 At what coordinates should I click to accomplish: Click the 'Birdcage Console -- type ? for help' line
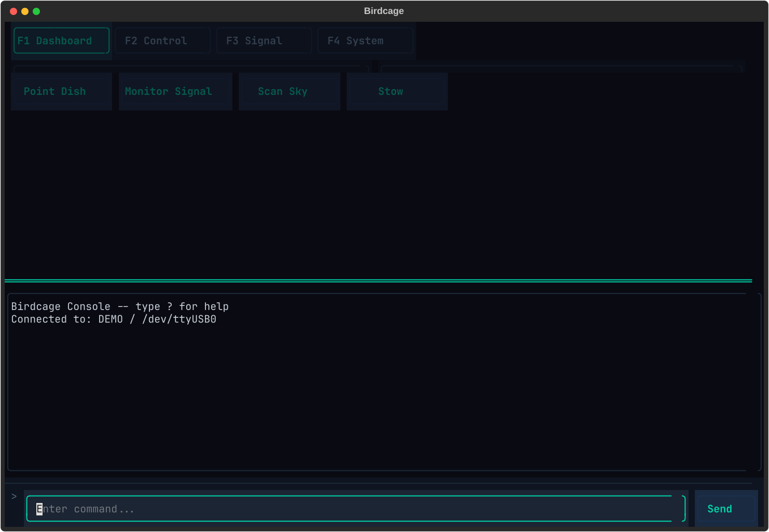click(120, 306)
